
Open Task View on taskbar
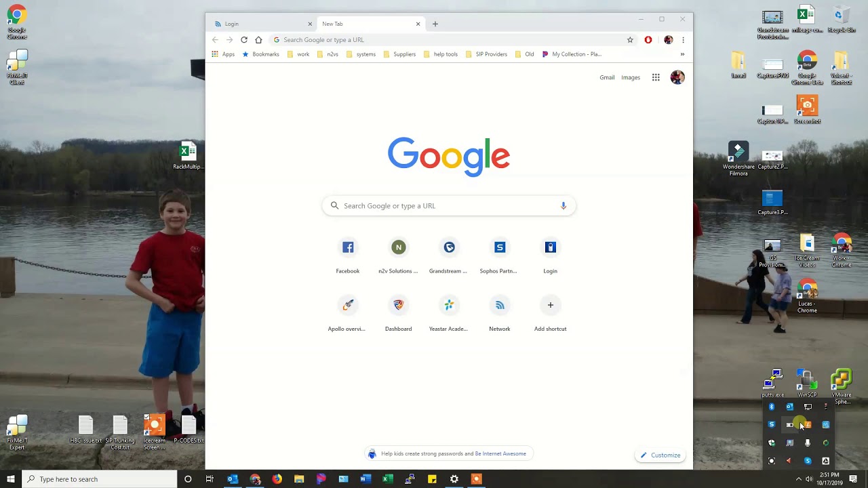[210, 479]
